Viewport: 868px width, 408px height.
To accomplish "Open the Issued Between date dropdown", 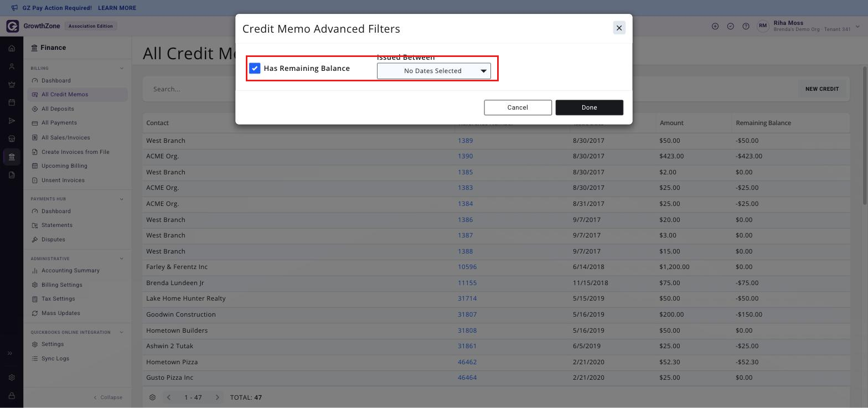I will [434, 71].
